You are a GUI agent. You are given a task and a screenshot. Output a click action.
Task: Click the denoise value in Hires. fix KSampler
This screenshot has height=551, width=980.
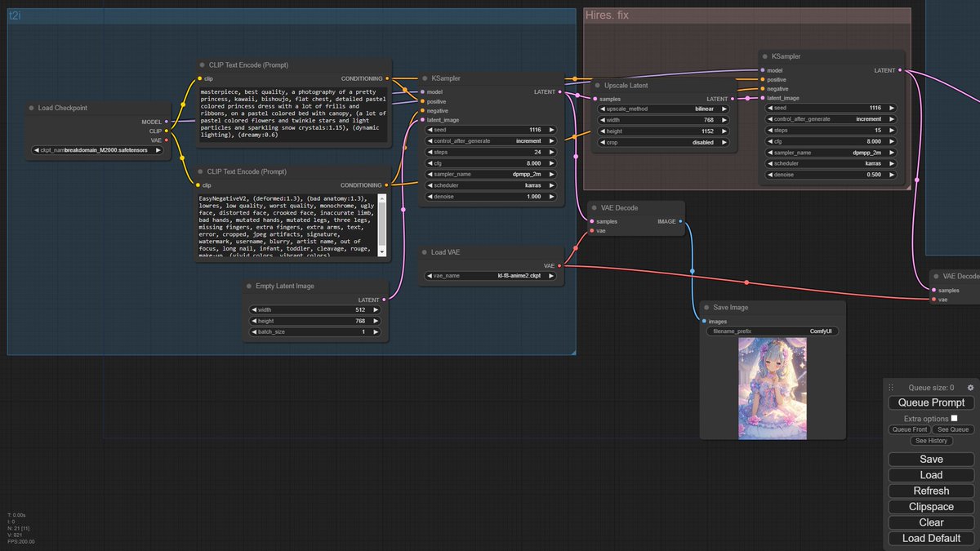point(874,174)
